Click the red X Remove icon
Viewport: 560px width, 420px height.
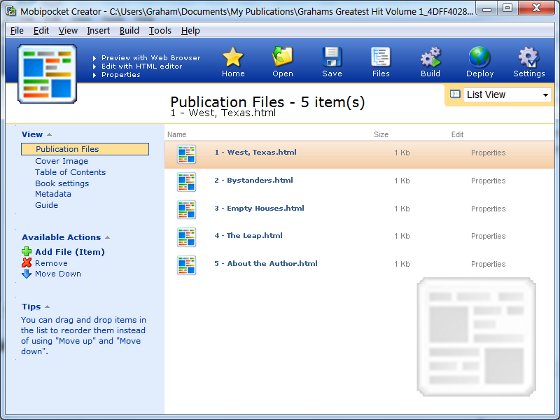click(27, 263)
